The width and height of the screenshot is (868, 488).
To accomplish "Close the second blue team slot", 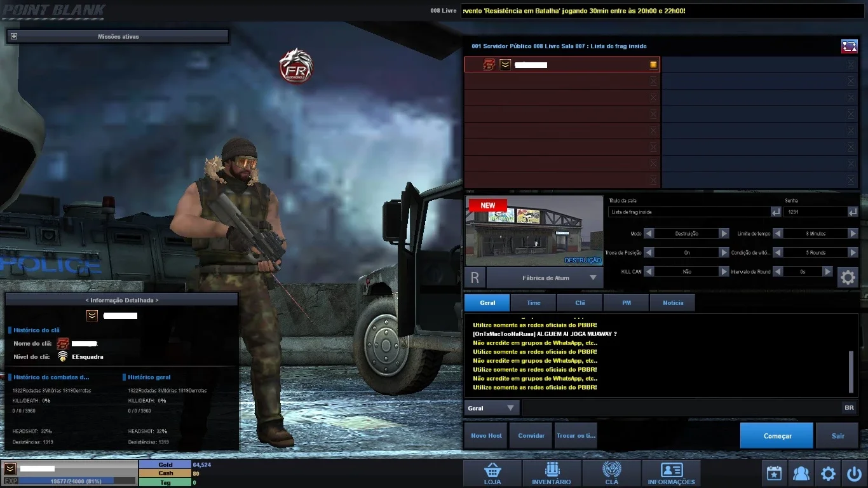I will [851, 81].
